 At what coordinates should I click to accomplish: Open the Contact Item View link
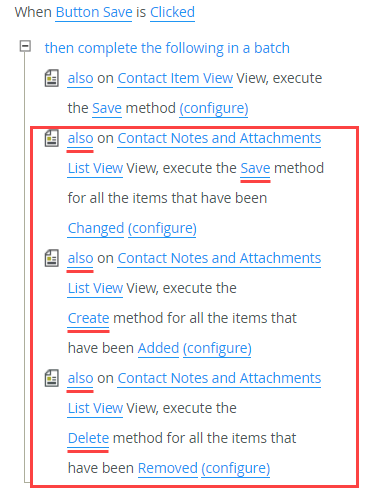[x=175, y=78]
